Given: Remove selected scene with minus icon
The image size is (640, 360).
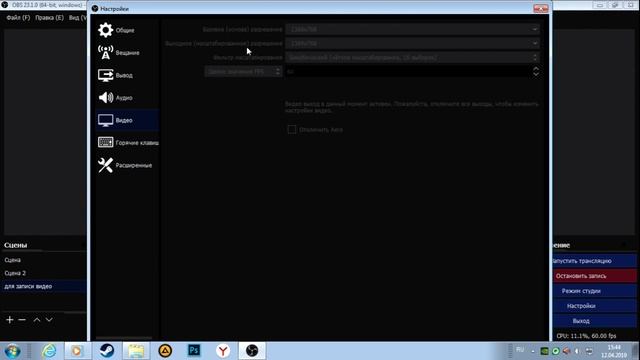Looking at the screenshot, I should click(x=22, y=320).
